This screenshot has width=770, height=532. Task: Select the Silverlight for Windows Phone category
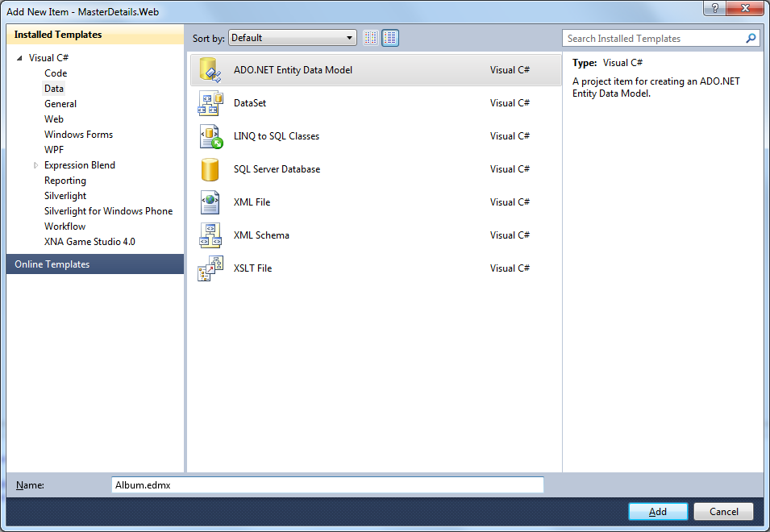pyautogui.click(x=109, y=211)
